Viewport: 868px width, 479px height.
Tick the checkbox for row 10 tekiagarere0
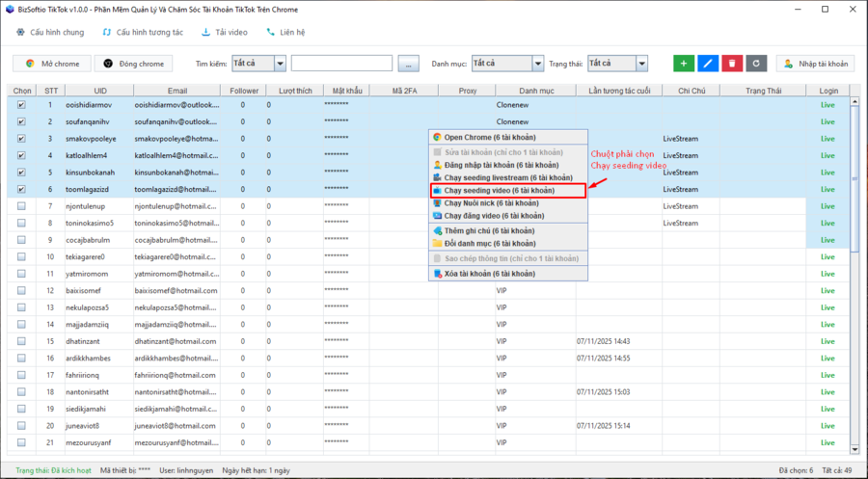[21, 256]
